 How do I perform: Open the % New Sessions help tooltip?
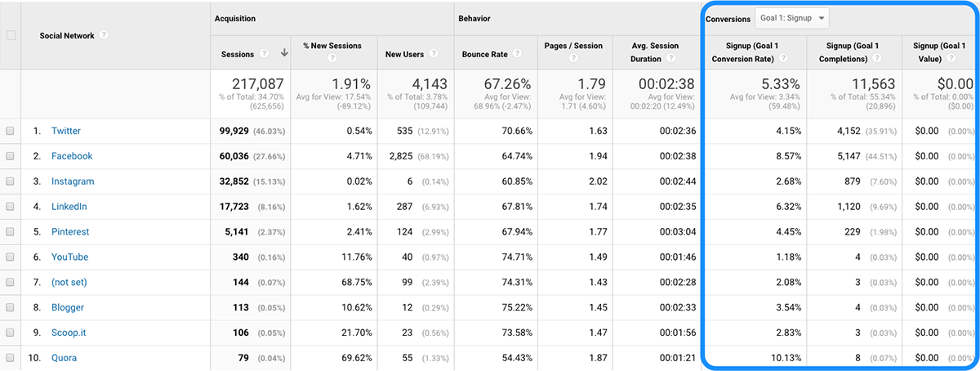pyautogui.click(x=332, y=60)
